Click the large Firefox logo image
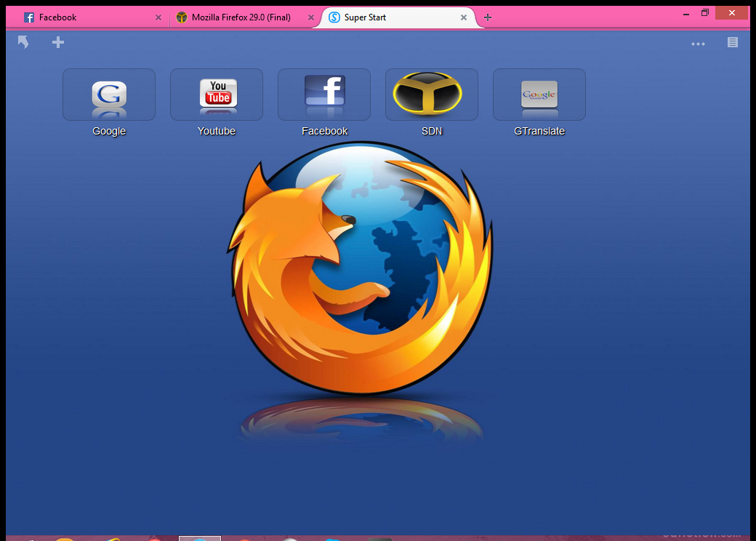Image resolution: width=756 pixels, height=541 pixels. (360, 269)
